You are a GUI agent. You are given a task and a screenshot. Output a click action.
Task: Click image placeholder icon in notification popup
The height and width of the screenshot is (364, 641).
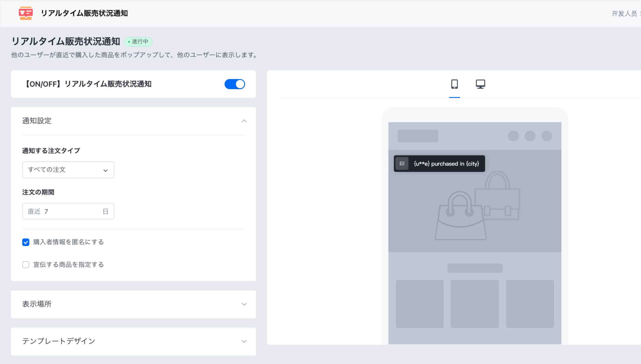point(402,164)
